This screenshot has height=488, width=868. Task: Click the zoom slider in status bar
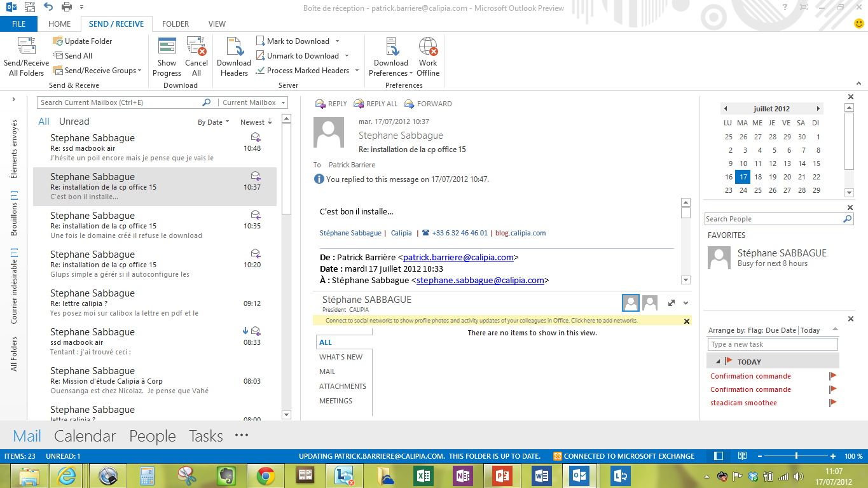(x=797, y=456)
